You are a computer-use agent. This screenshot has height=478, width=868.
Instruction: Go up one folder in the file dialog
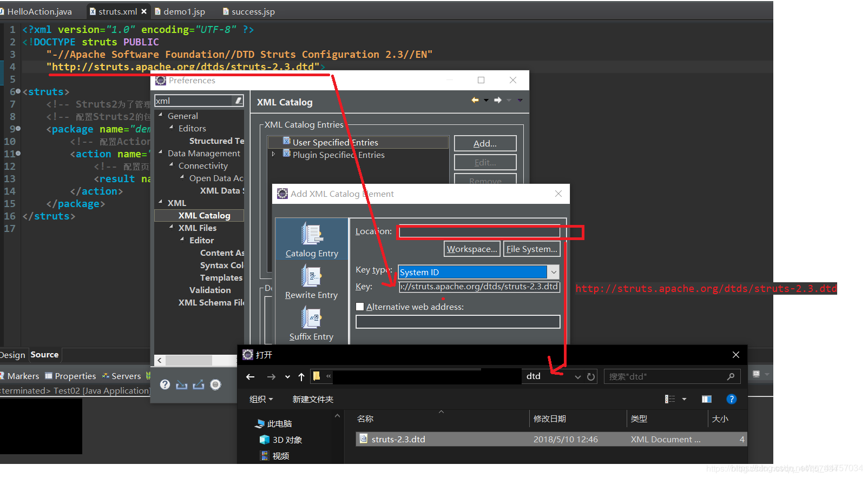[301, 377]
